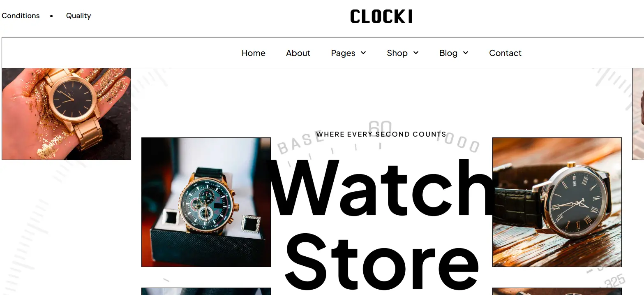Click the Conditions link at top
This screenshot has width=644, height=295.
coord(21,16)
